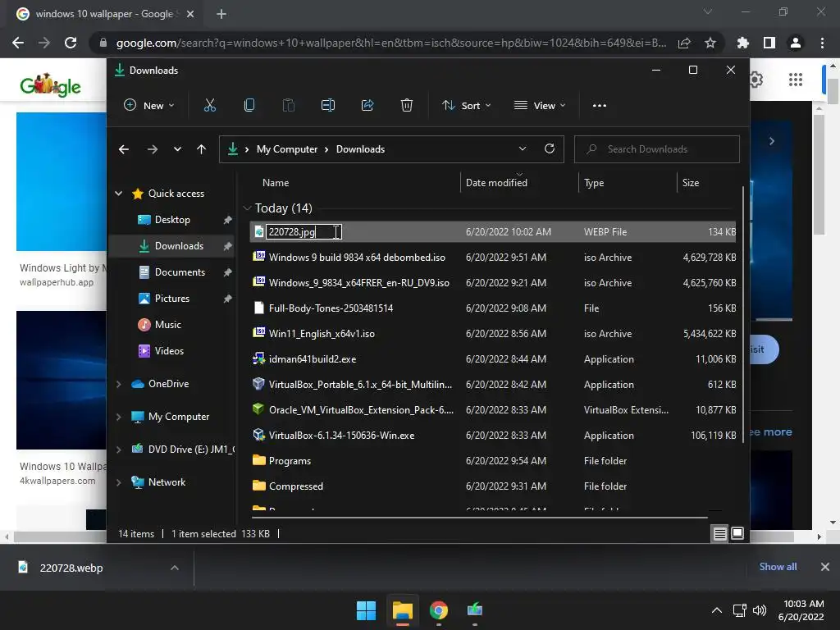
Task: Open the Sort dropdown menu
Action: point(466,106)
